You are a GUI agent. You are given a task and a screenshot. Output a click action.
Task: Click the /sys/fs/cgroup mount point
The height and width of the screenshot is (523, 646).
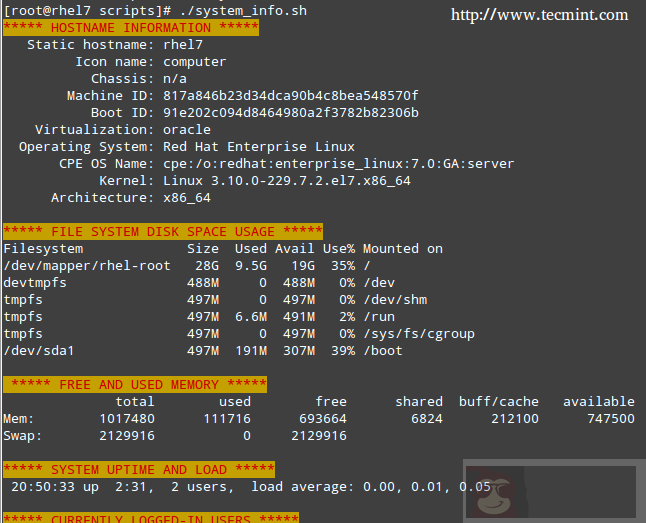[x=419, y=333]
